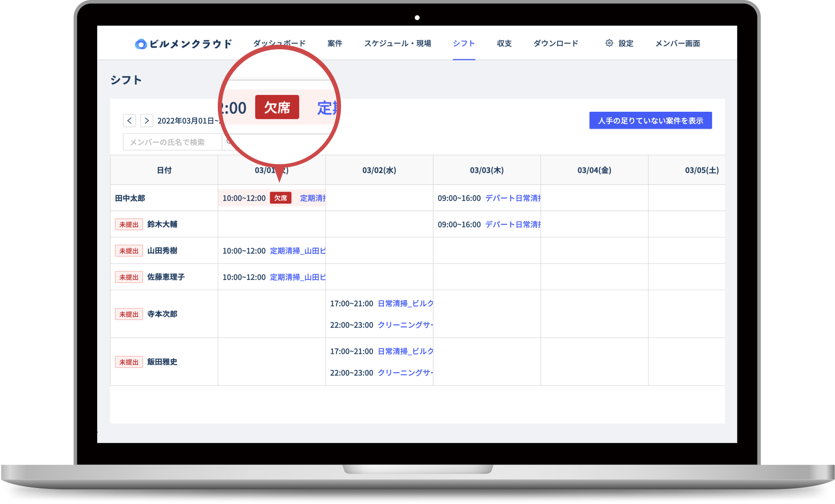Open the ダッシュボード menu
The width and height of the screenshot is (835, 504).
pos(279,43)
